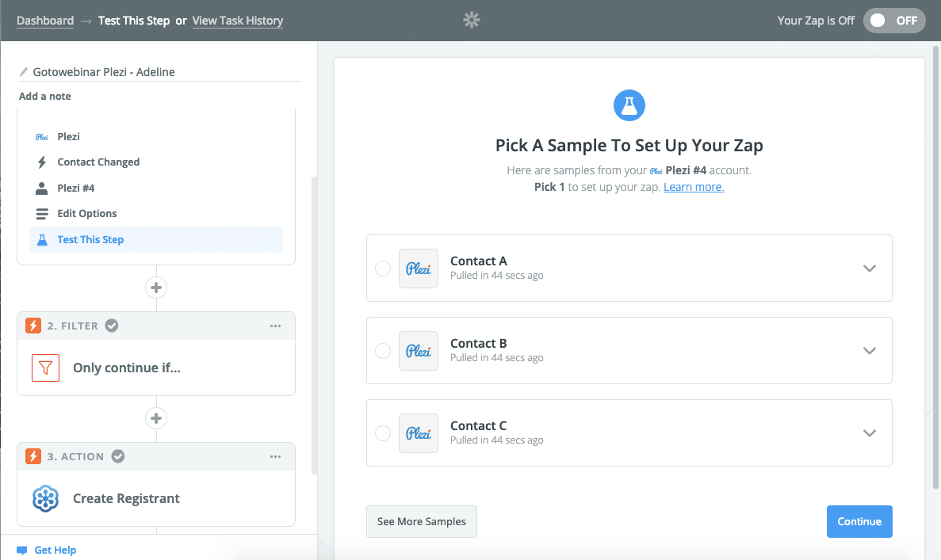Click the Zapier asterisk logo in header
This screenshot has height=560, width=941.
(472, 21)
